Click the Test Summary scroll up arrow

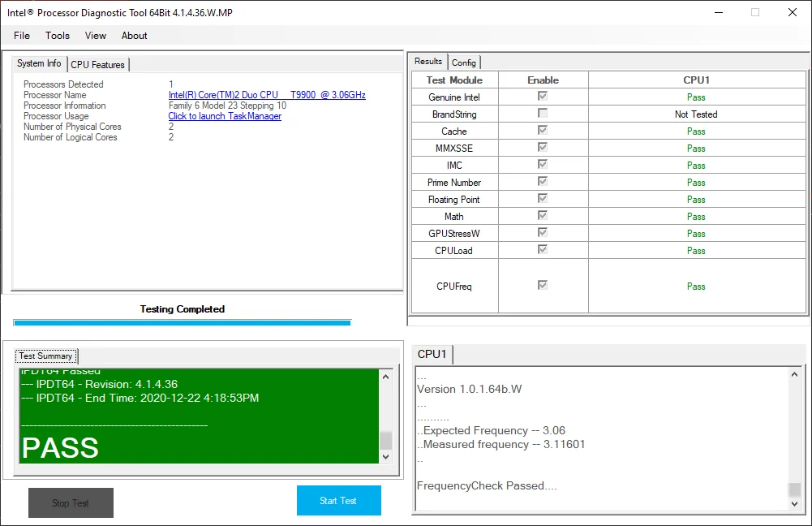(x=386, y=377)
